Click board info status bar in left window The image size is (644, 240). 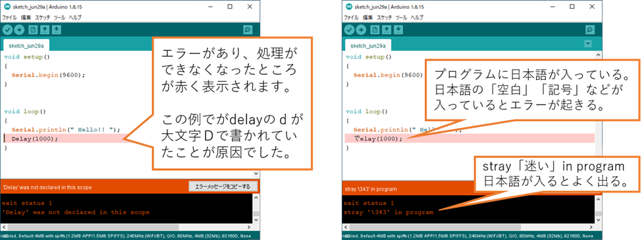pyautogui.click(x=130, y=236)
